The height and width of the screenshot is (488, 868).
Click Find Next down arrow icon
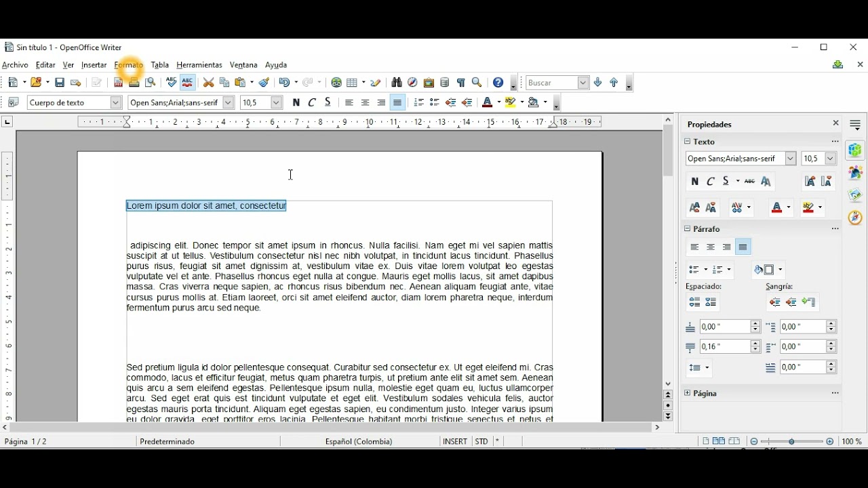[x=598, y=83]
